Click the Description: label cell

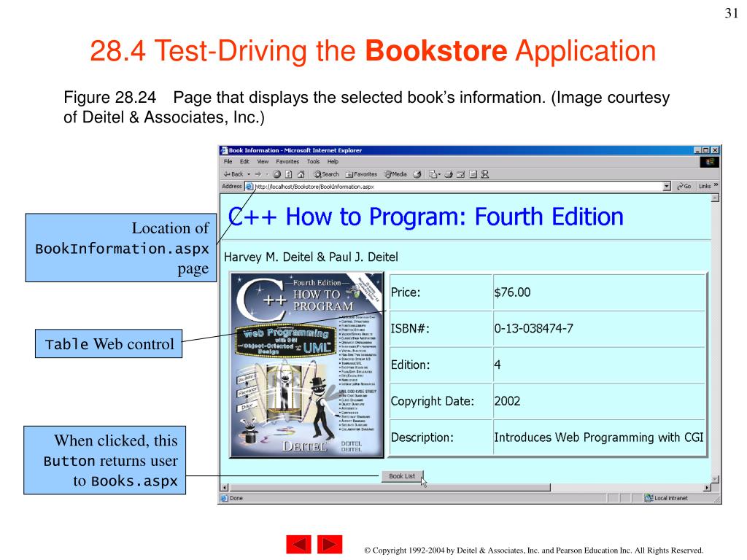[x=441, y=437]
